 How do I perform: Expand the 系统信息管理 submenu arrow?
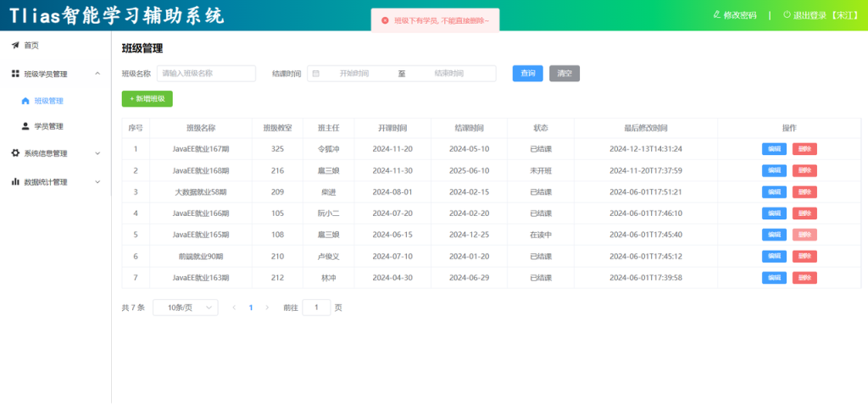tap(97, 153)
